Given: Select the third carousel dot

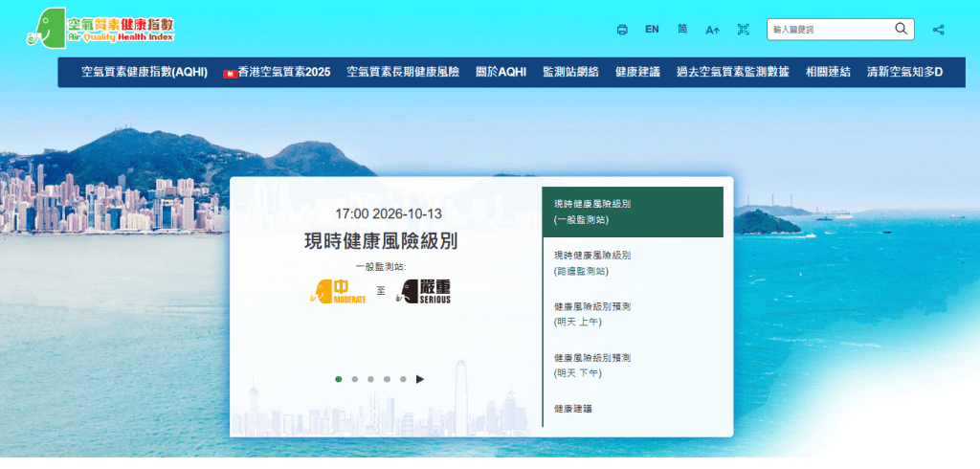Looking at the screenshot, I should tap(370, 379).
